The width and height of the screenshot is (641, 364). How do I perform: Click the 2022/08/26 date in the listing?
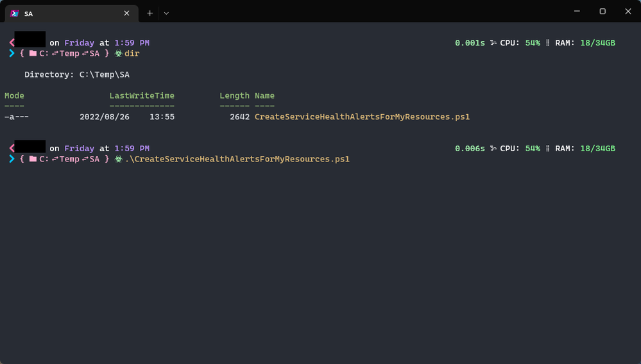pos(104,117)
